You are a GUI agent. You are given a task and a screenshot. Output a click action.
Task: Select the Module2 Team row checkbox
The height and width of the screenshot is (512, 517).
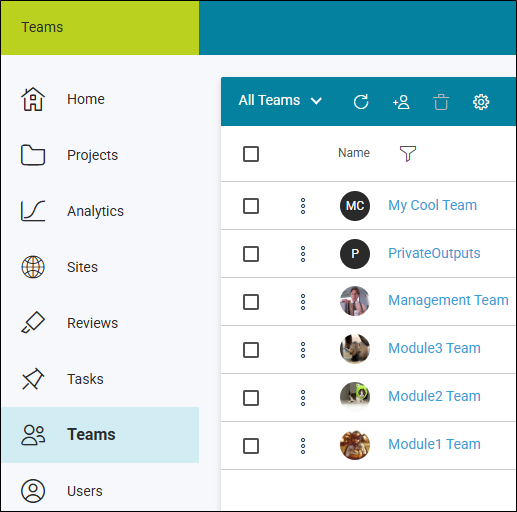click(251, 398)
